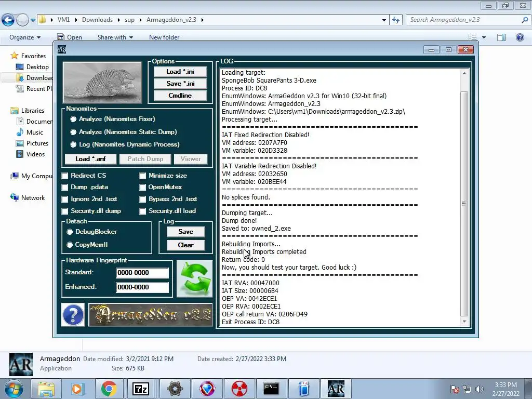Click Open in the Explorer toolbar
This screenshot has height=399, width=532.
[x=70, y=37]
